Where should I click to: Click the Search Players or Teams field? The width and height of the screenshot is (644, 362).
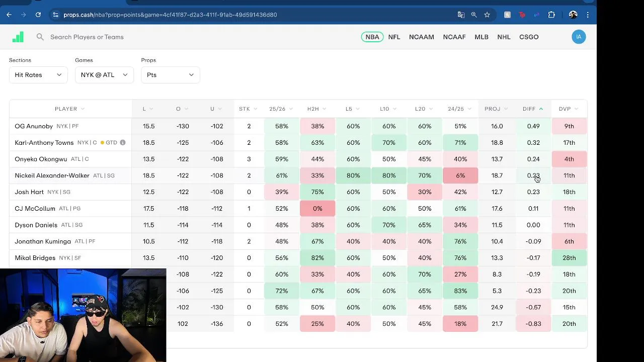87,37
